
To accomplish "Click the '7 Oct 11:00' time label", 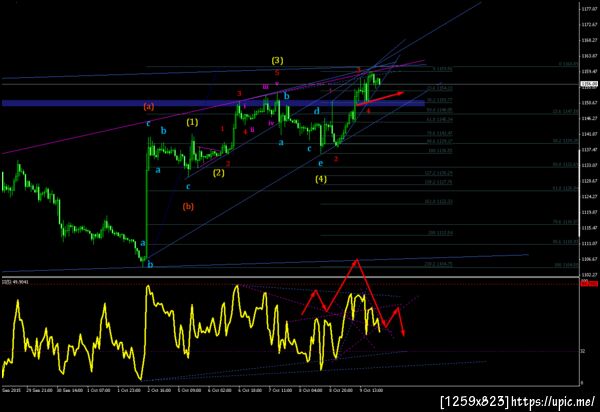I will point(280,391).
